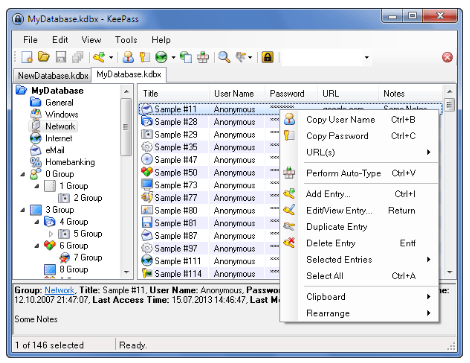Click the Save database floppy icon
This screenshot has height=363, width=470.
click(61, 57)
